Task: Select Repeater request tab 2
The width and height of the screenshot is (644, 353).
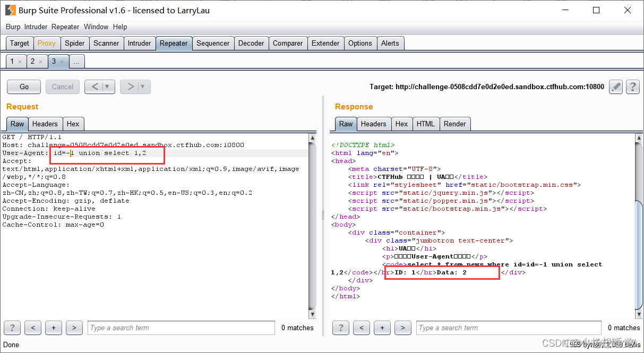Action: 32,62
